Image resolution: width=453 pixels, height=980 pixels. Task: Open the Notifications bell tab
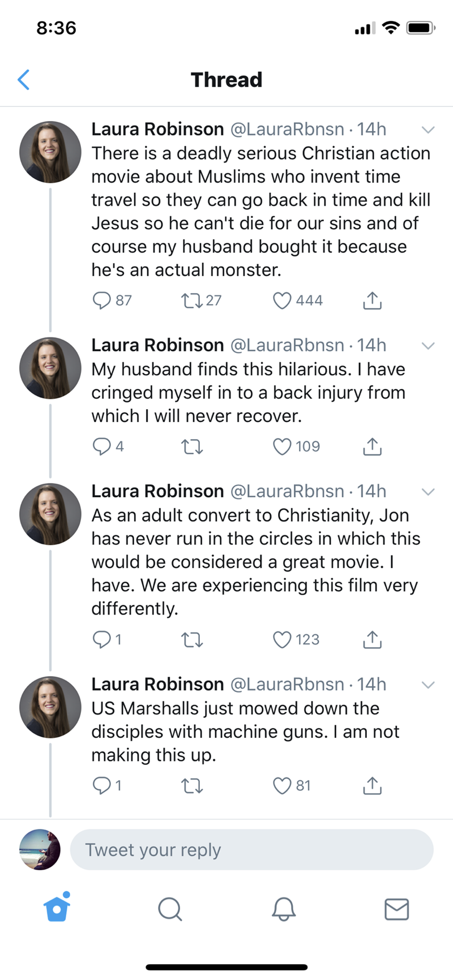pyautogui.click(x=283, y=909)
